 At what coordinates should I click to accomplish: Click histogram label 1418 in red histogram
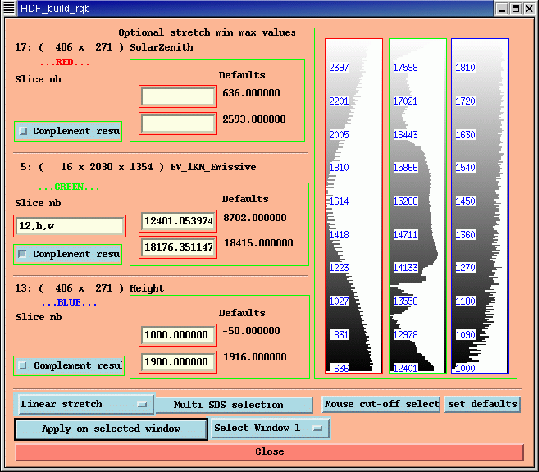tap(339, 234)
